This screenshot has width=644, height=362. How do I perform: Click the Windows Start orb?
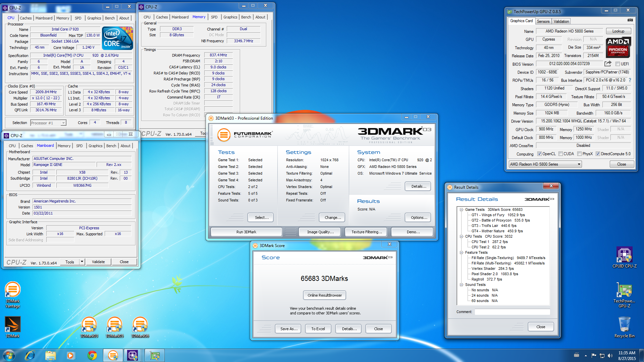9,355
